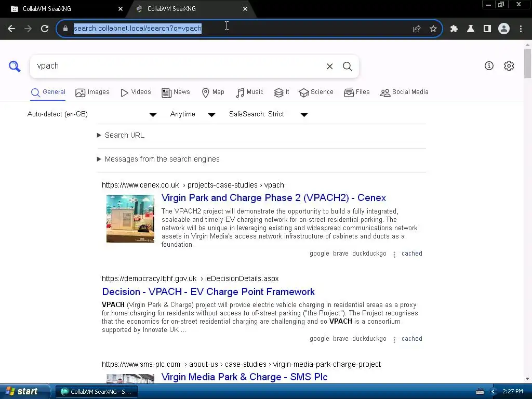532x399 pixels.
Task: Open the Auto-detect language dropdown
Action: click(92, 114)
